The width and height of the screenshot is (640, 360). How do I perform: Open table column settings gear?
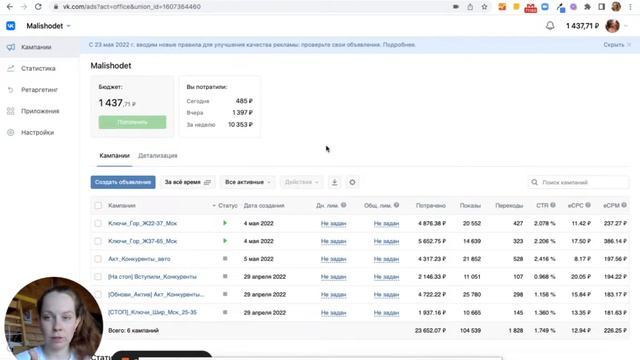(x=352, y=182)
